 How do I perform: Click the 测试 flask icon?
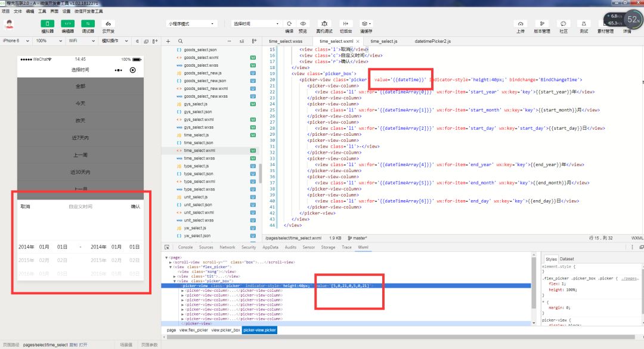tap(584, 24)
